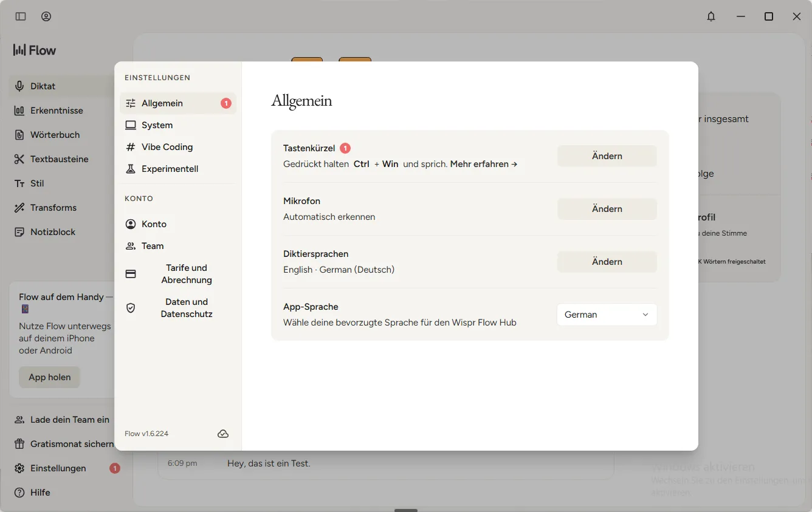Select the Allgemein settings tab
The image size is (812, 512).
click(x=178, y=103)
